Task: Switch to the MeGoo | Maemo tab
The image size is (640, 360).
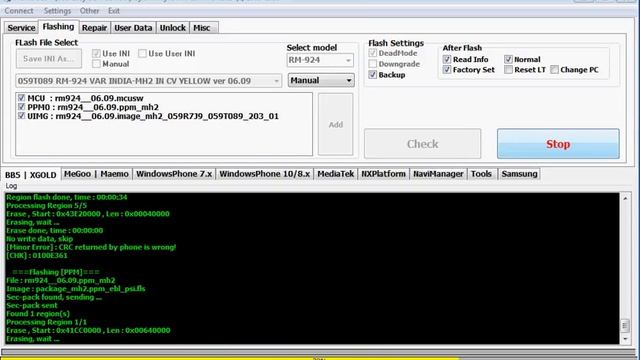Action: click(96, 174)
